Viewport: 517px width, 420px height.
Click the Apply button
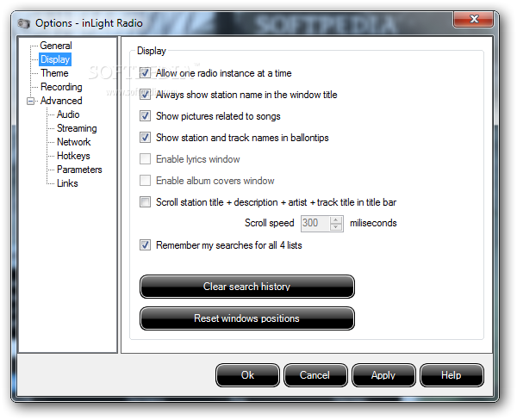tap(383, 375)
